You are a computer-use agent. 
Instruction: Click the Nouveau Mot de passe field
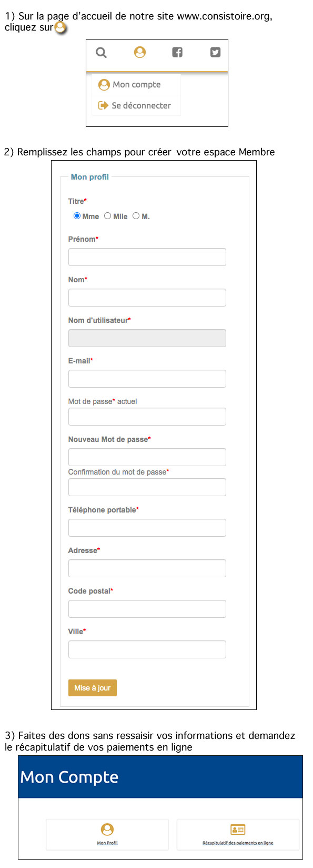147,457
